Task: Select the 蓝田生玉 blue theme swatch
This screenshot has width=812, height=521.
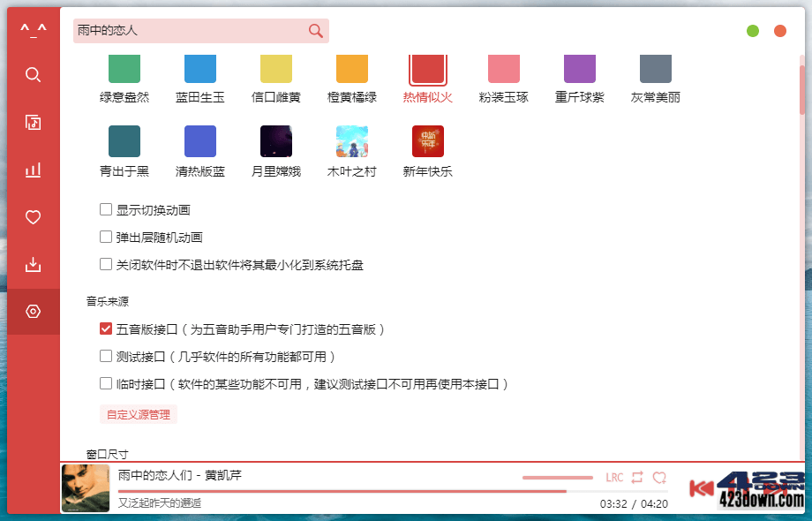Action: (199, 69)
